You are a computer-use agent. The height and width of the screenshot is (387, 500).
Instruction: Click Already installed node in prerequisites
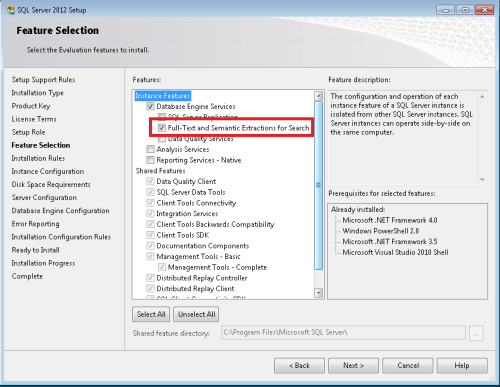pos(358,210)
